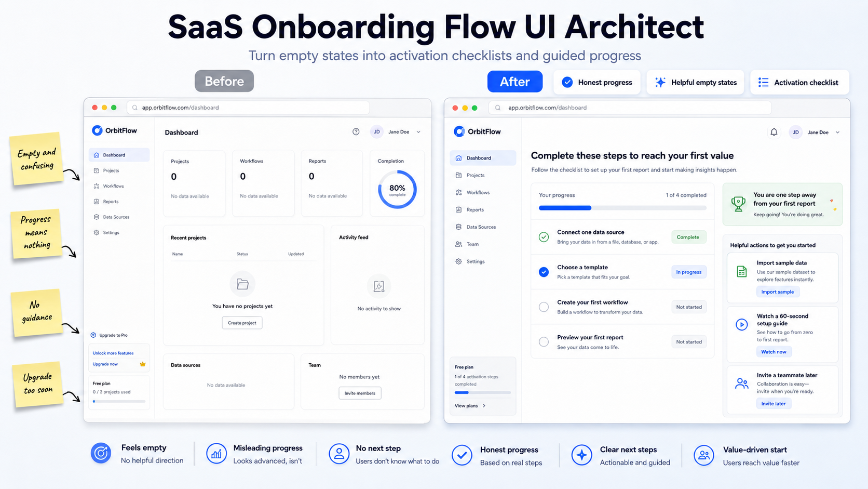
Task: Expand the Jane Doe dropdown in Before window
Action: (x=418, y=132)
